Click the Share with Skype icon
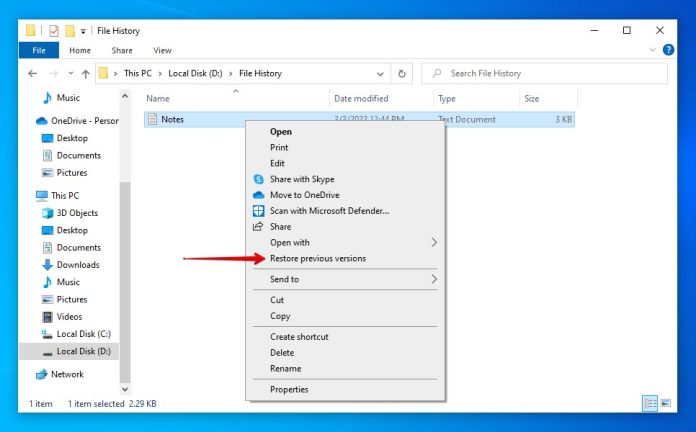The height and width of the screenshot is (432, 696). point(258,179)
